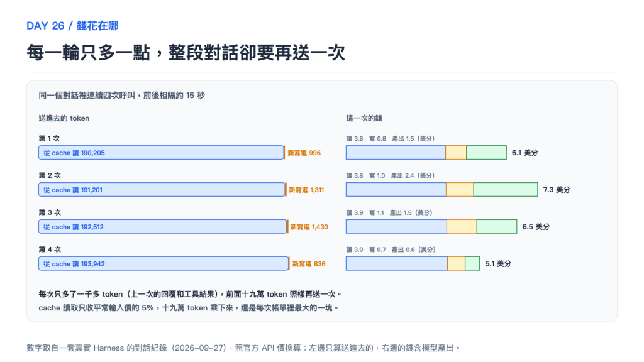Viewport: 644px width, 362px height.
Task: Click yellow write segment of 5.1 美分 bar
Action: [x=457, y=263]
